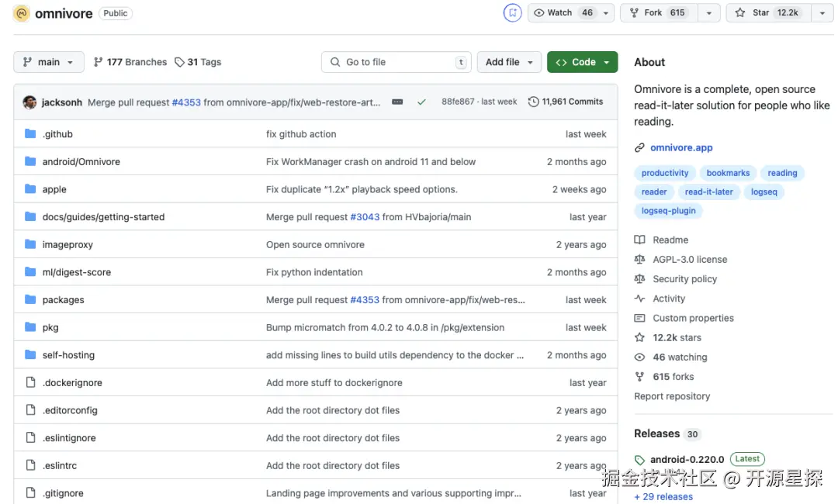Open the ml/digest-score folder

point(76,272)
